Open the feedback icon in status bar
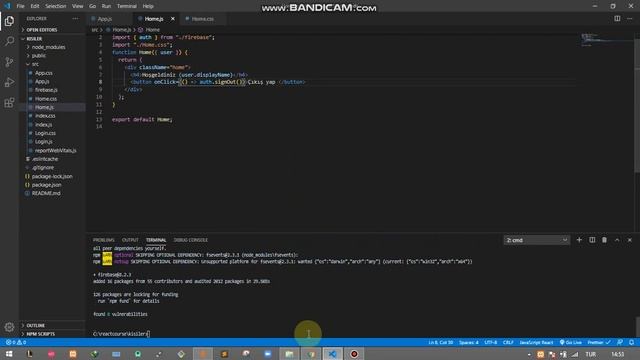 click(x=620, y=342)
